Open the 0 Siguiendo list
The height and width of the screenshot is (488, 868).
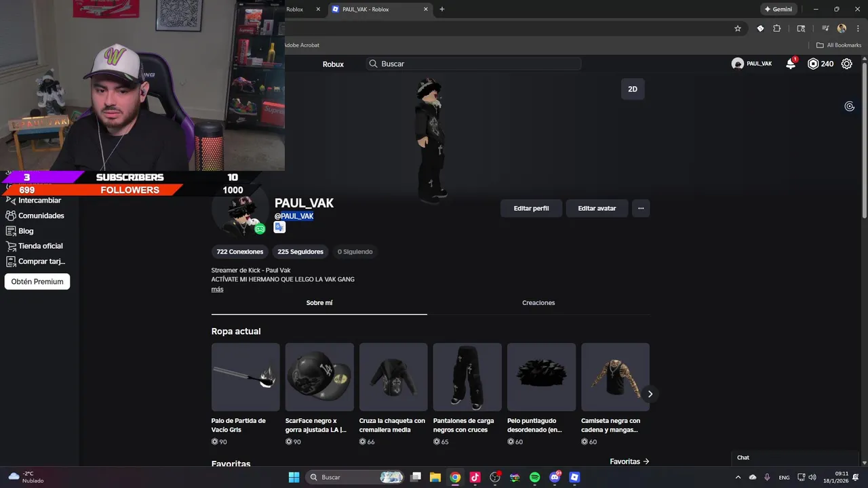[x=355, y=251]
